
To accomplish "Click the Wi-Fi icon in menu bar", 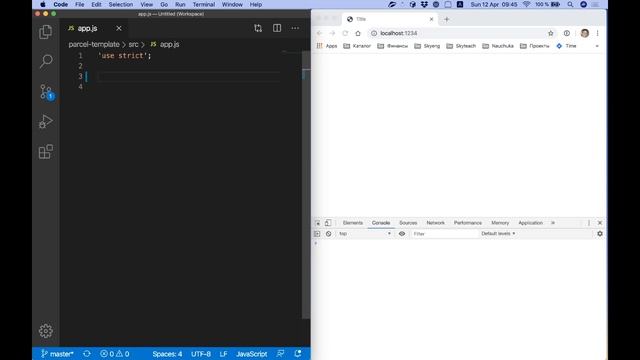I will click(527, 4).
